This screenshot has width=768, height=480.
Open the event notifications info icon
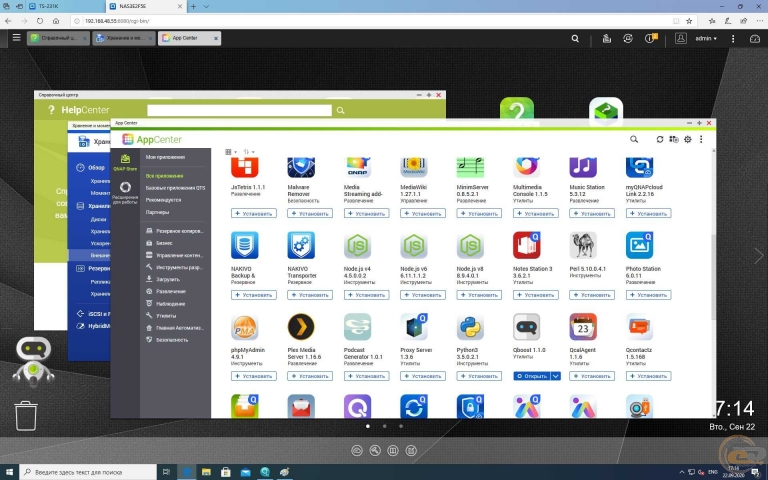pyautogui.click(x=650, y=38)
